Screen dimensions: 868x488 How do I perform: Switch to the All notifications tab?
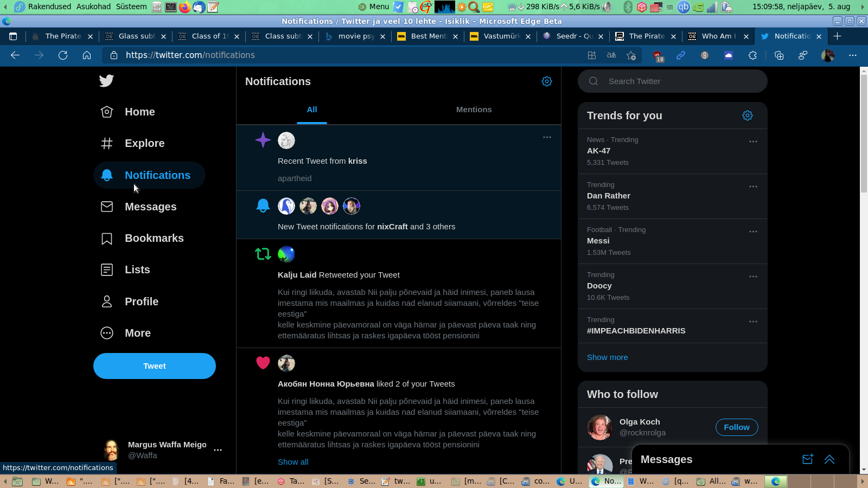(312, 110)
